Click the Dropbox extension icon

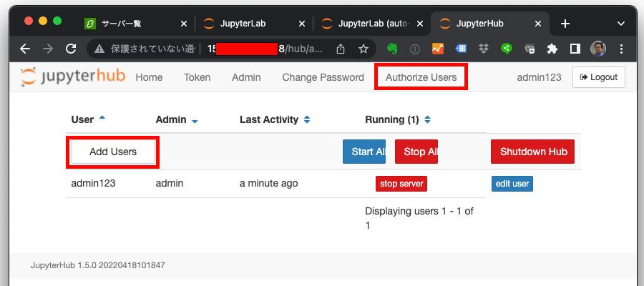click(x=484, y=49)
